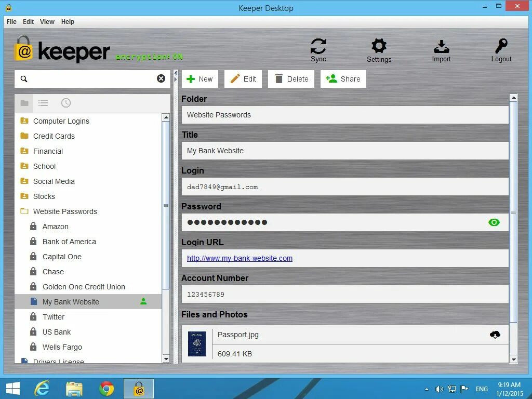Click the Account Number field 123456789
The height and width of the screenshot is (399, 532).
[x=345, y=294]
